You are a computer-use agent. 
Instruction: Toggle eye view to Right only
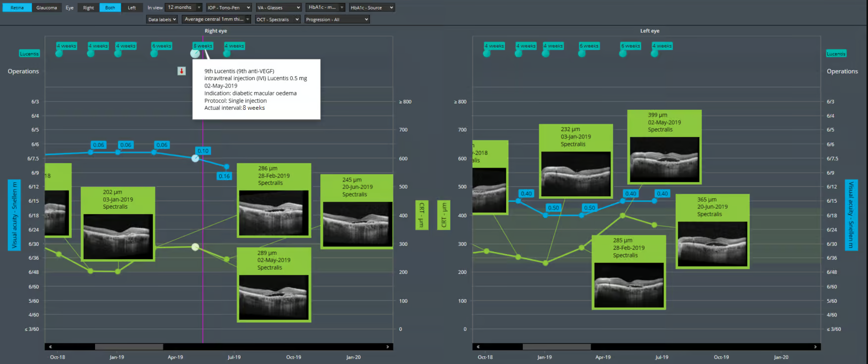point(89,7)
